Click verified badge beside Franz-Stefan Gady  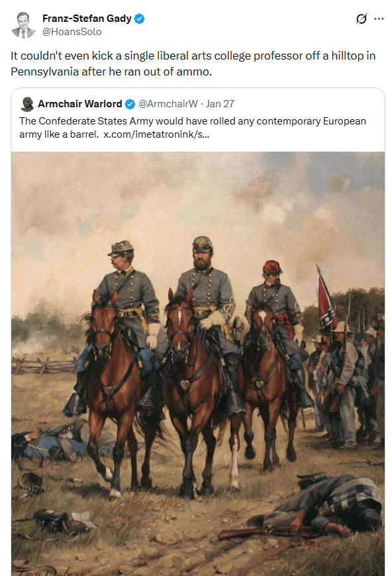coord(139,19)
